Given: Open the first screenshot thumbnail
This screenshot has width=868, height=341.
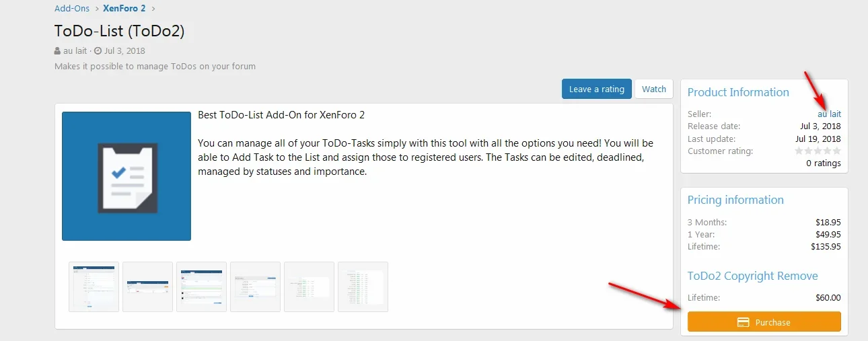Looking at the screenshot, I should (x=94, y=287).
